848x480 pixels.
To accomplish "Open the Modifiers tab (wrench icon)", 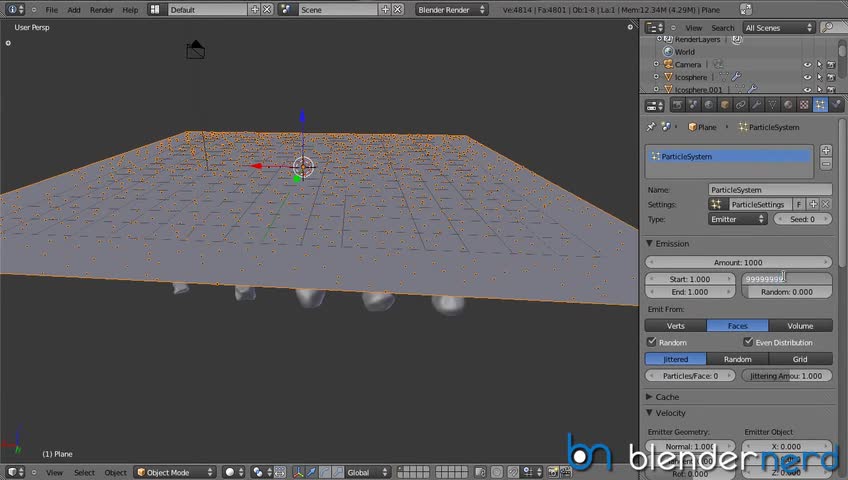I will click(x=757, y=105).
